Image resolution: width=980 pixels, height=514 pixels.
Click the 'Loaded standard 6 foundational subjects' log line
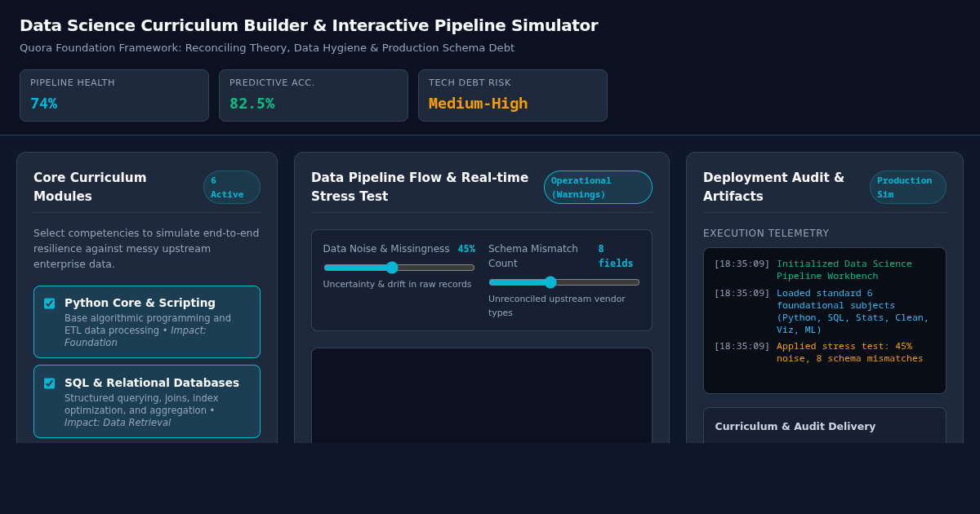(x=825, y=312)
